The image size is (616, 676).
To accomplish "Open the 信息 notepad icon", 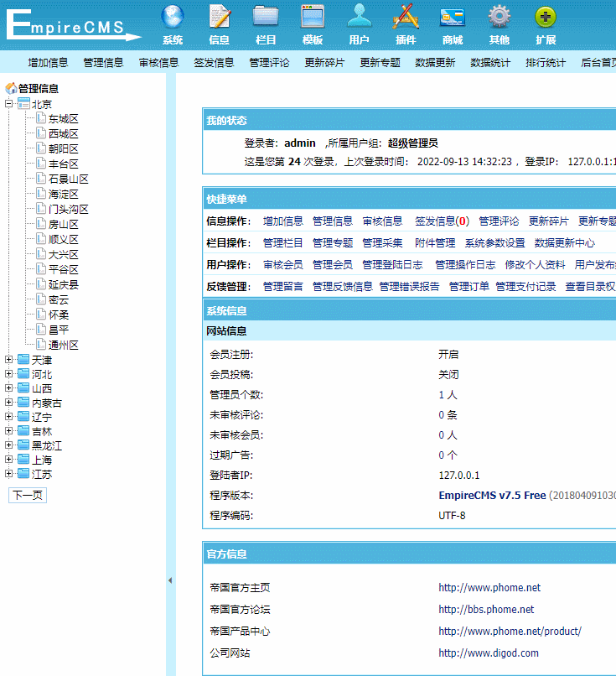I will pos(220,18).
